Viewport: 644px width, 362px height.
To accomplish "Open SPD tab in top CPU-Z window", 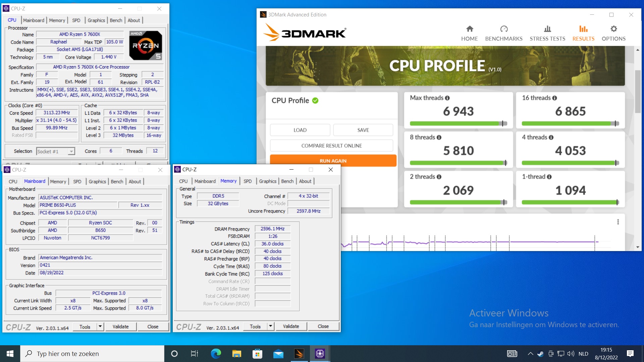I will pyautogui.click(x=76, y=20).
